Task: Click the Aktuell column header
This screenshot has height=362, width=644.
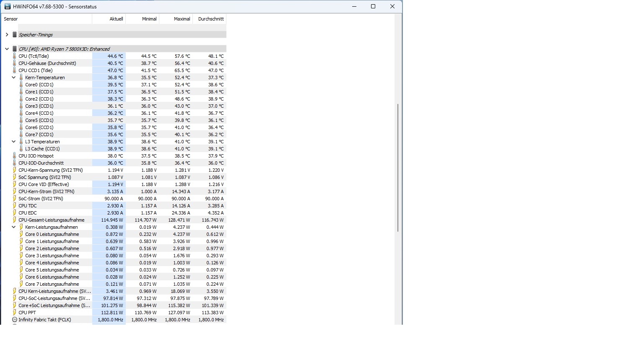Action: point(109,19)
